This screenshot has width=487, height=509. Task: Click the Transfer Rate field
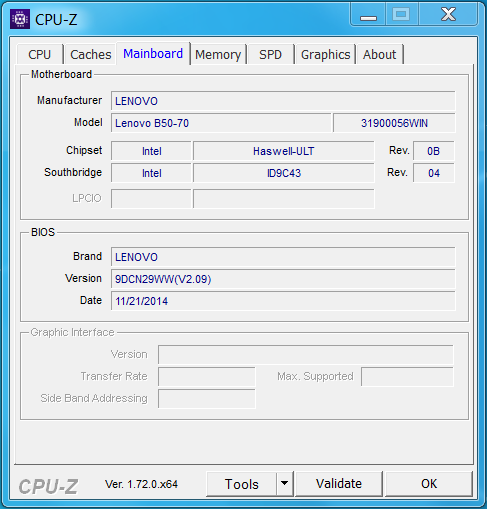207,377
